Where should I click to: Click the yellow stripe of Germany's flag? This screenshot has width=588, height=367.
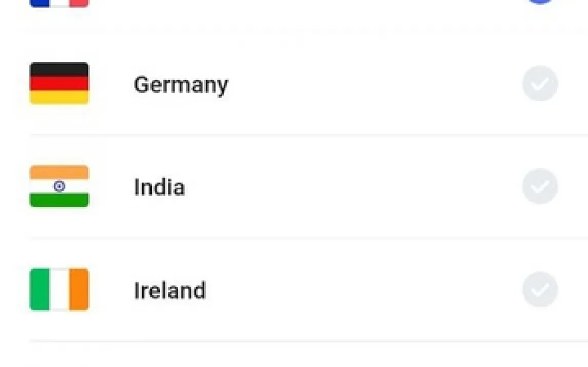[59, 97]
